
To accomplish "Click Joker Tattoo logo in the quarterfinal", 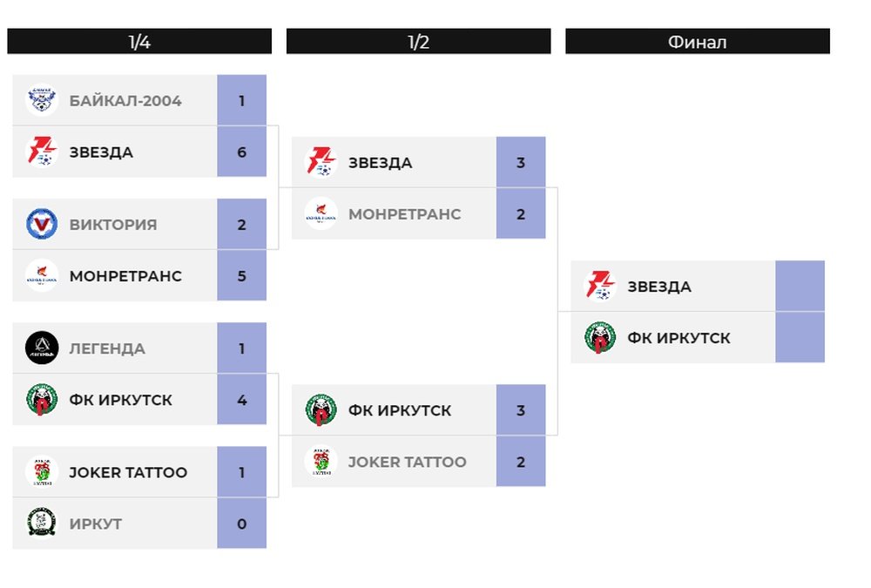I will pos(42,472).
